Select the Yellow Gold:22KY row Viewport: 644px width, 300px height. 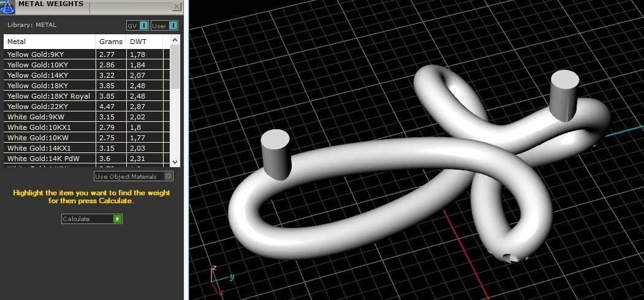click(86, 107)
